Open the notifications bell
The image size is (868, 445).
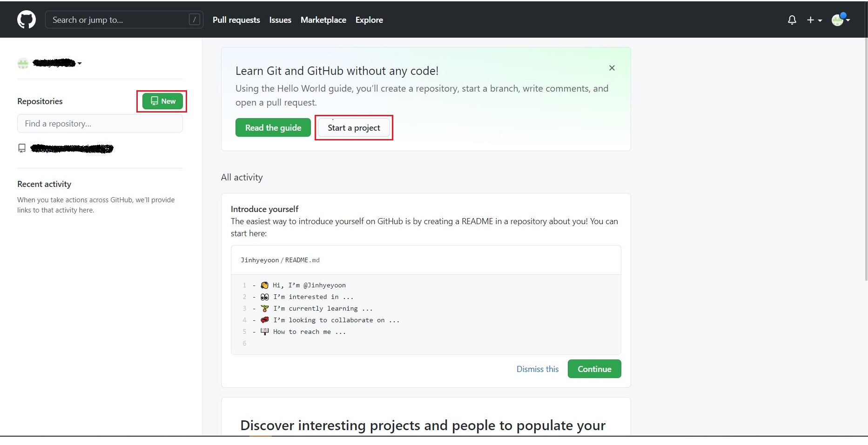(x=792, y=20)
